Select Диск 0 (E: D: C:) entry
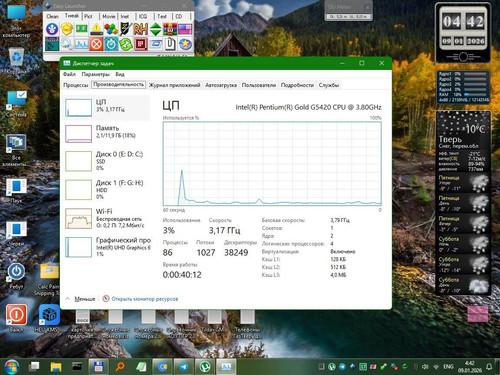 coord(107,161)
